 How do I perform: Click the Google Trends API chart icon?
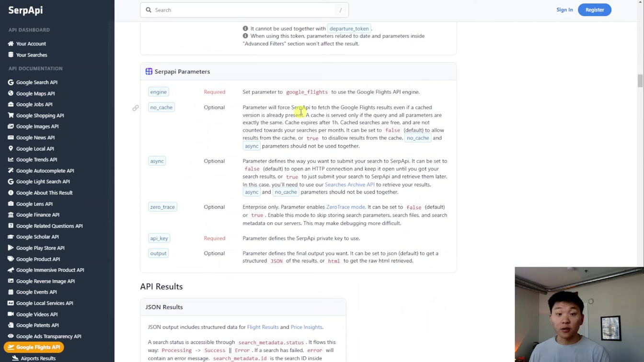click(x=11, y=159)
